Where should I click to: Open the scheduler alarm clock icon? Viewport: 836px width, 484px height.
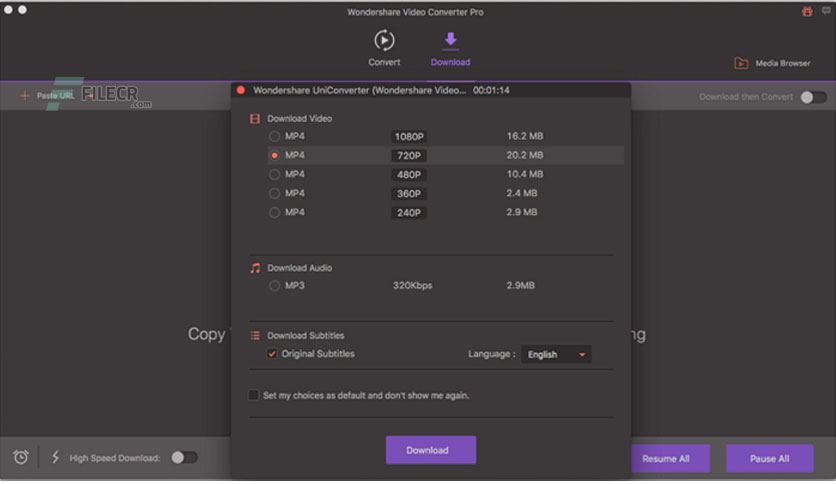(21, 457)
